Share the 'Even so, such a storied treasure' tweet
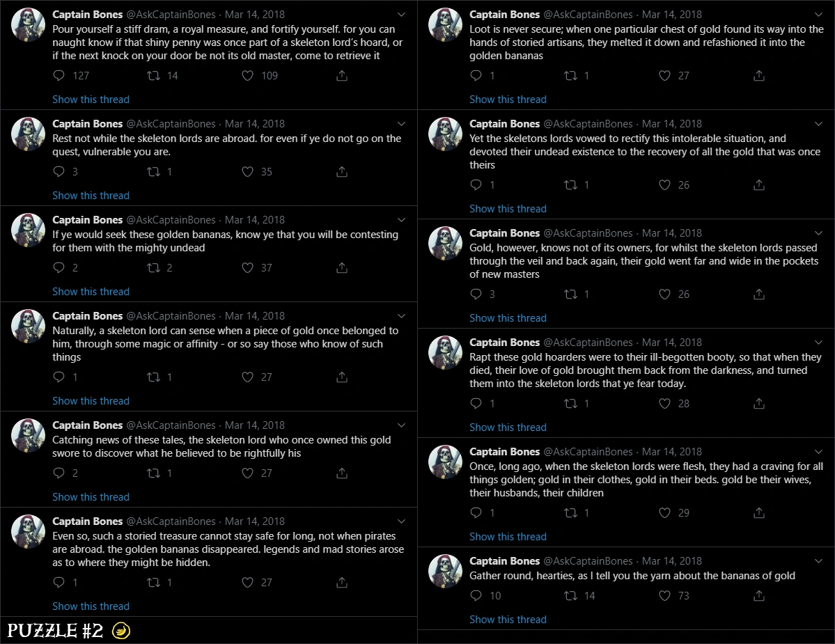Viewport: 835px width, 644px height. (x=342, y=582)
